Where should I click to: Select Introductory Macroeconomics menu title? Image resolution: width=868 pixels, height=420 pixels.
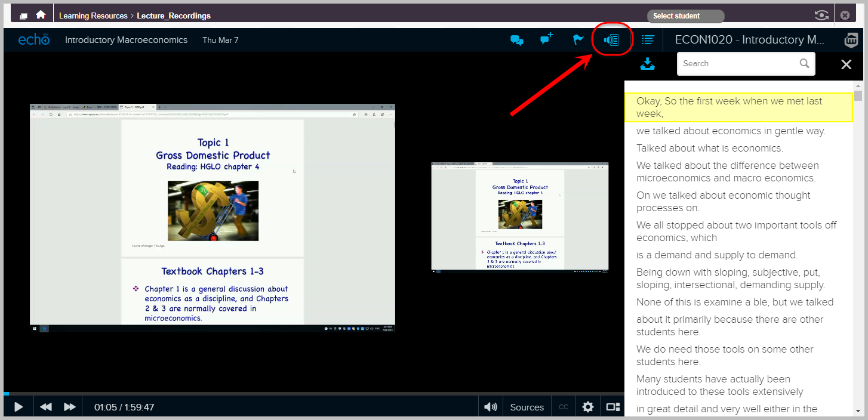click(126, 39)
